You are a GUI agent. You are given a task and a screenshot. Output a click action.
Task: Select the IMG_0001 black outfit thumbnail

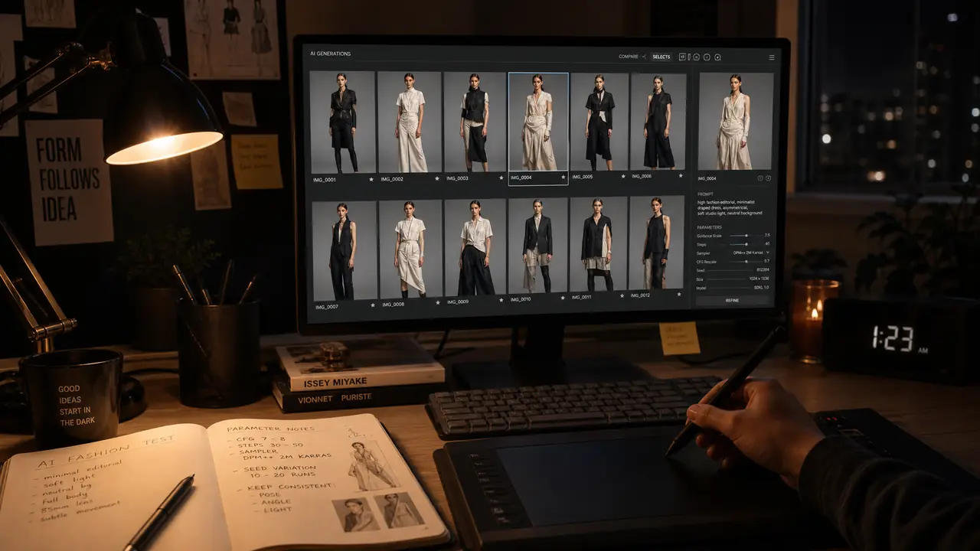click(342, 122)
